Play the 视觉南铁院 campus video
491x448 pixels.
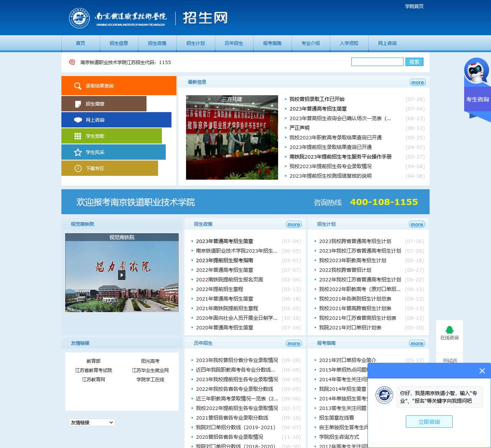122,275
